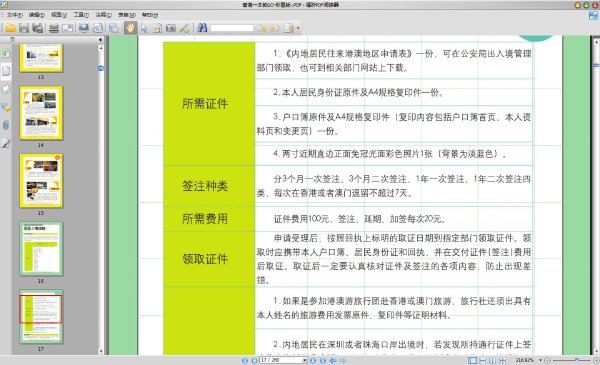Screen dimensions: 600x365
Task: Toggle single page layout mode
Action: pyautogui.click(x=473, y=360)
